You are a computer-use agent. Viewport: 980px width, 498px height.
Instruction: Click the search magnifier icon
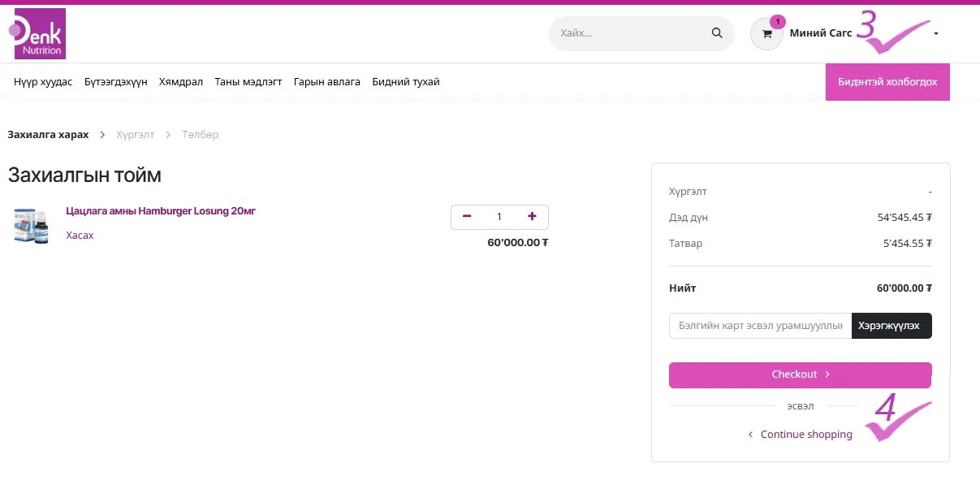716,33
